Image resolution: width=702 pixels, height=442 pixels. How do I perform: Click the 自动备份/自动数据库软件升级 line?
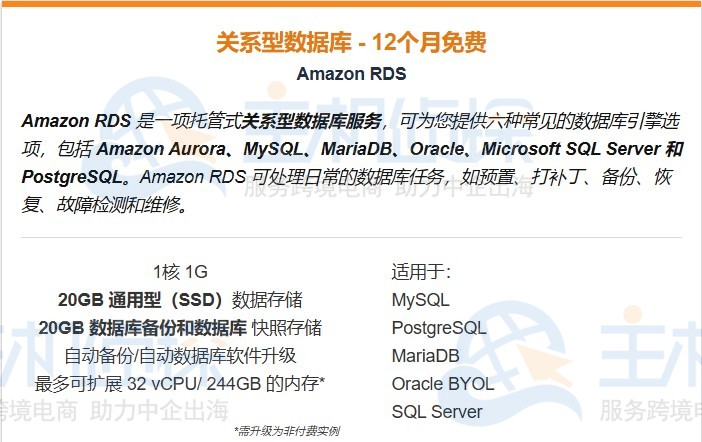point(180,356)
